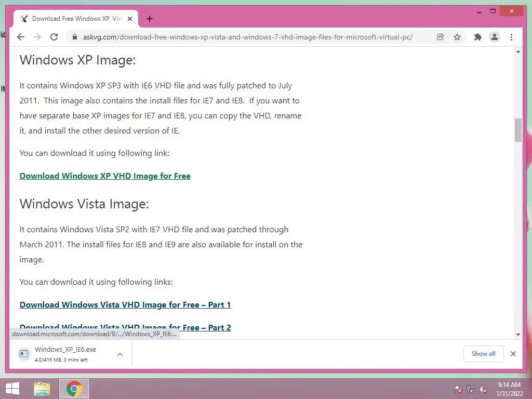Open File Explorer from taskbar
The image size is (532, 399).
pyautogui.click(x=42, y=389)
